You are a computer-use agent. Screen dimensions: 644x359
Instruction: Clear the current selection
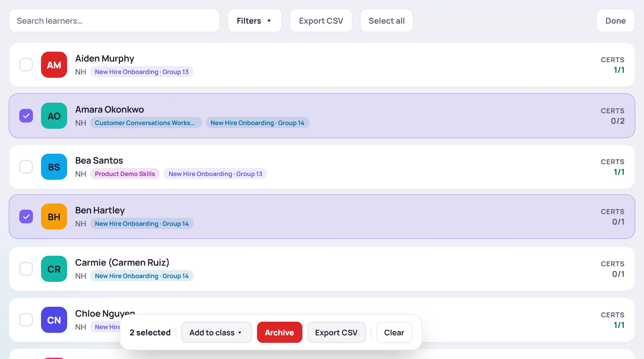(394, 332)
